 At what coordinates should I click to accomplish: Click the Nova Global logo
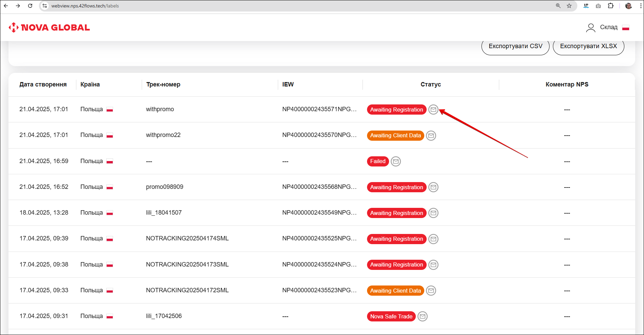click(x=49, y=27)
